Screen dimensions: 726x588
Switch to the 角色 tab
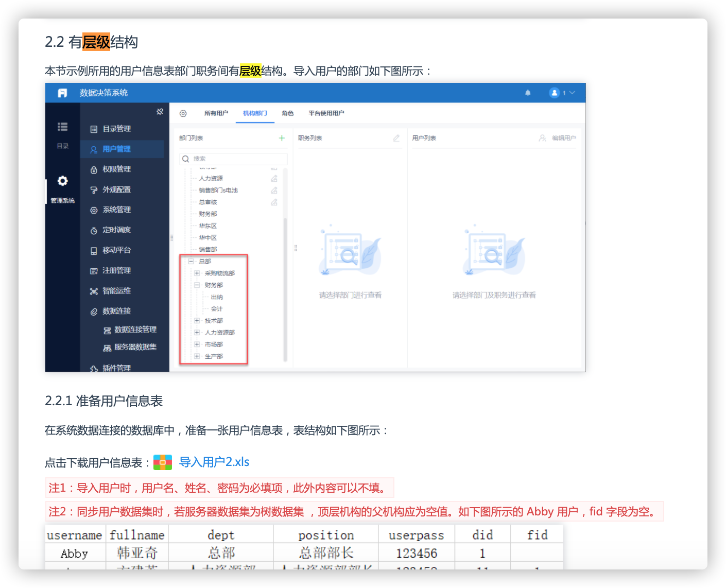pos(288,113)
